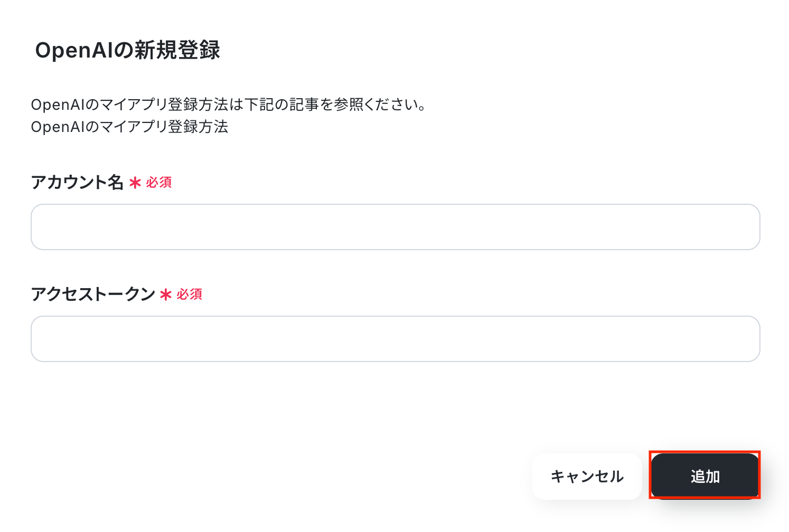Click the sentence ending with 参照ください。

[229, 104]
